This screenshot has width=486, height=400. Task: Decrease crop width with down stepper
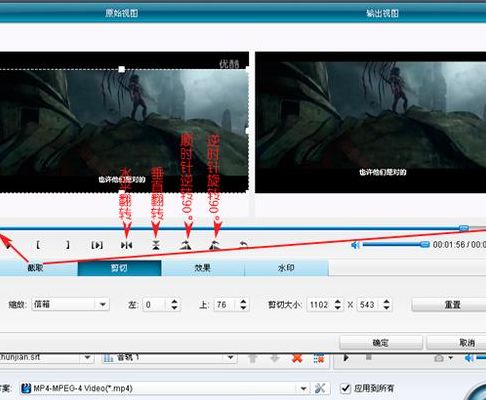click(x=337, y=308)
